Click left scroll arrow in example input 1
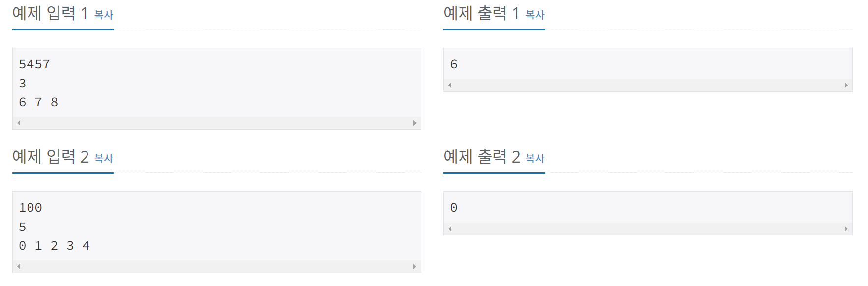 pyautogui.click(x=19, y=123)
